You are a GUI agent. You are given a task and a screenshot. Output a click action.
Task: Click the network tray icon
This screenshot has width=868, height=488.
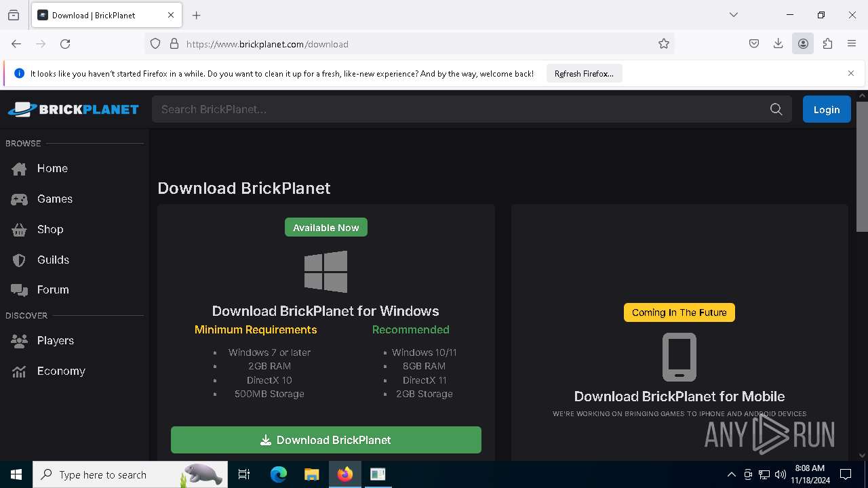pos(764,474)
